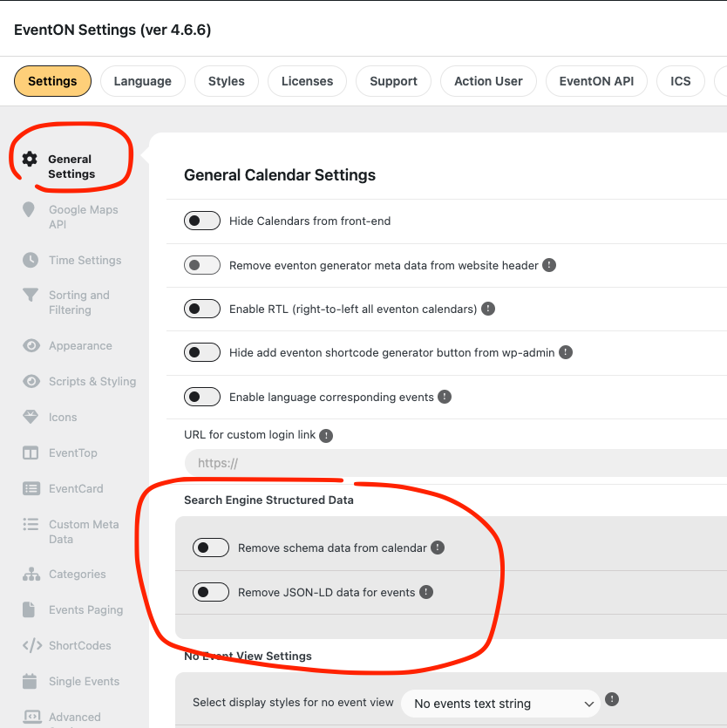Click info icon beside Remove JSON-LD data option
Viewport: 727px width, 728px height.
point(426,592)
